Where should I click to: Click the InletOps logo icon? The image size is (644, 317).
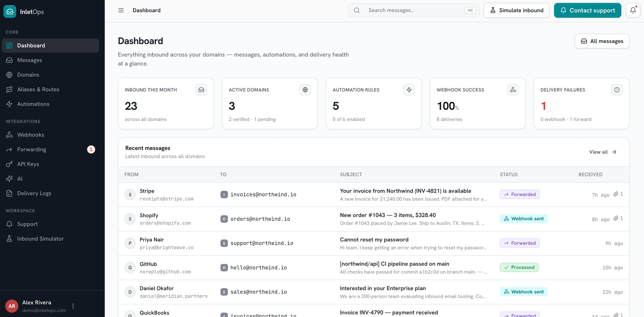10,12
